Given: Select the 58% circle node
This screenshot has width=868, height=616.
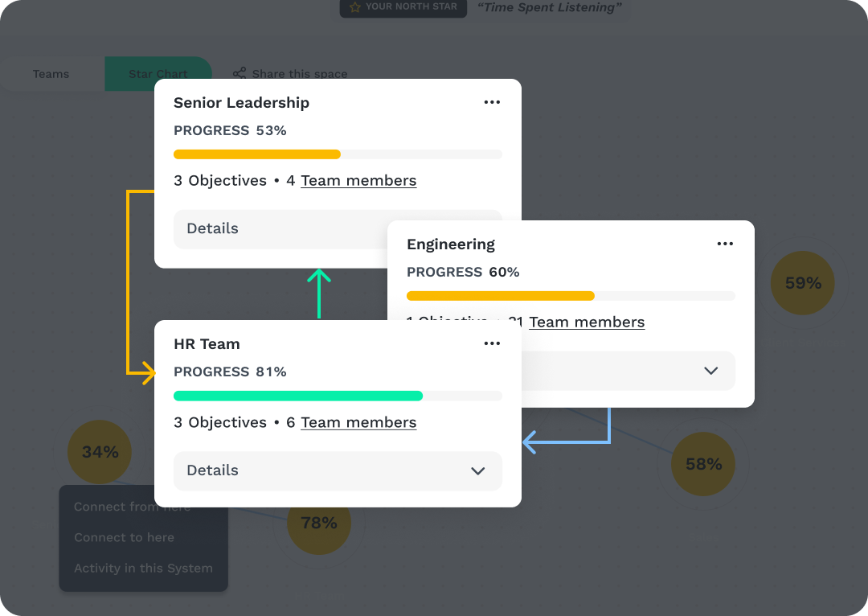Looking at the screenshot, I should pyautogui.click(x=703, y=464).
